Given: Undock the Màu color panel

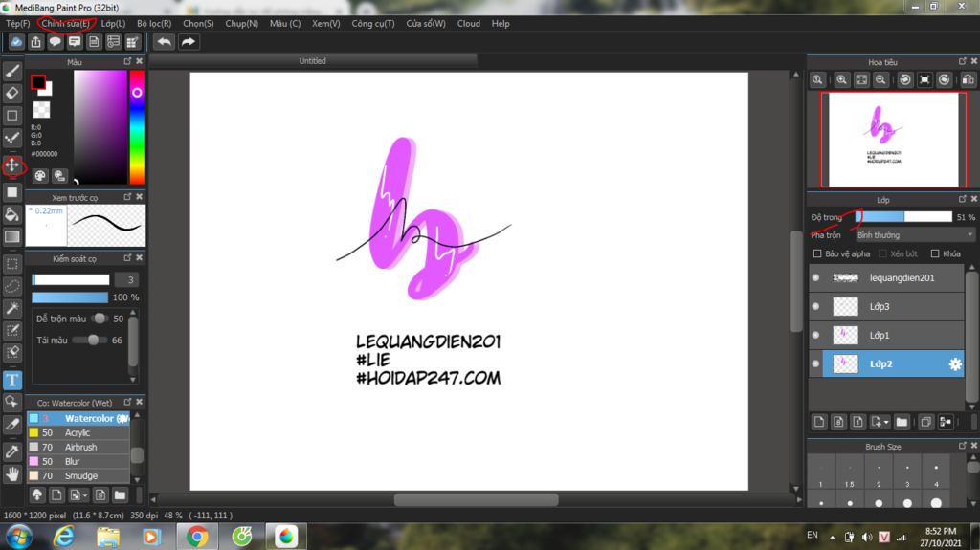Looking at the screenshot, I should pos(127,61).
